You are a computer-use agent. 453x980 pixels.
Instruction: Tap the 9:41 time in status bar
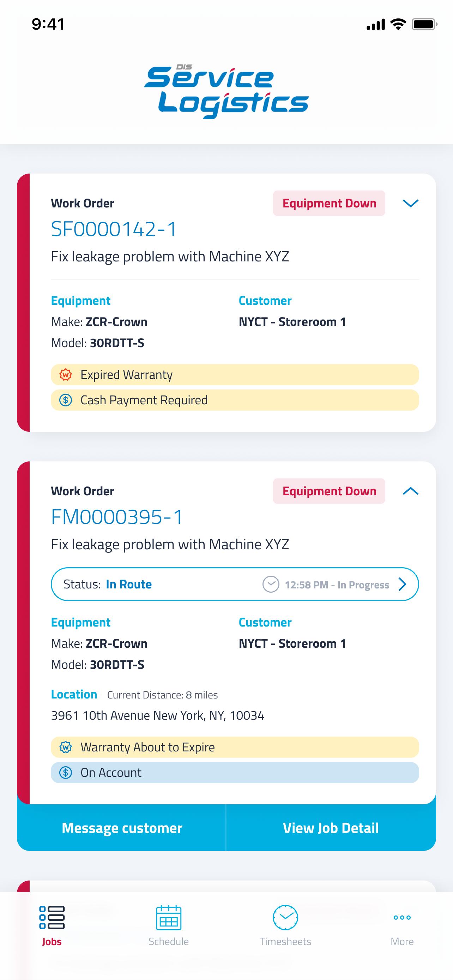(x=48, y=24)
